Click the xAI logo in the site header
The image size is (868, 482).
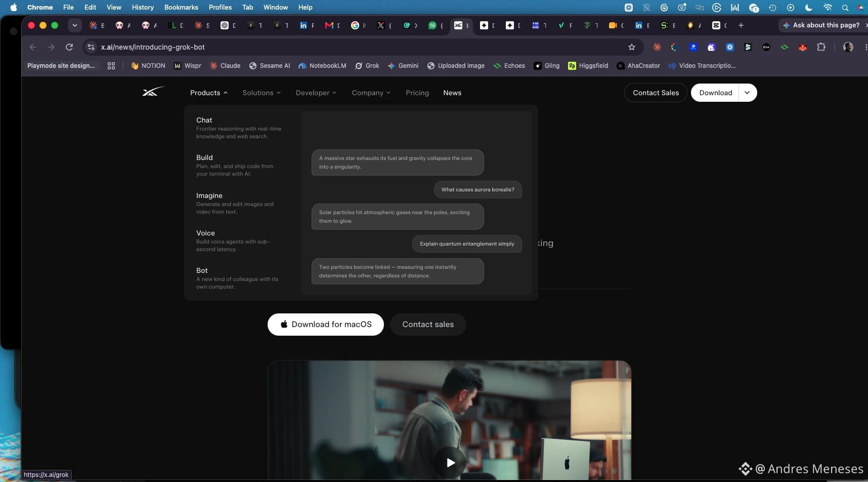tap(153, 92)
